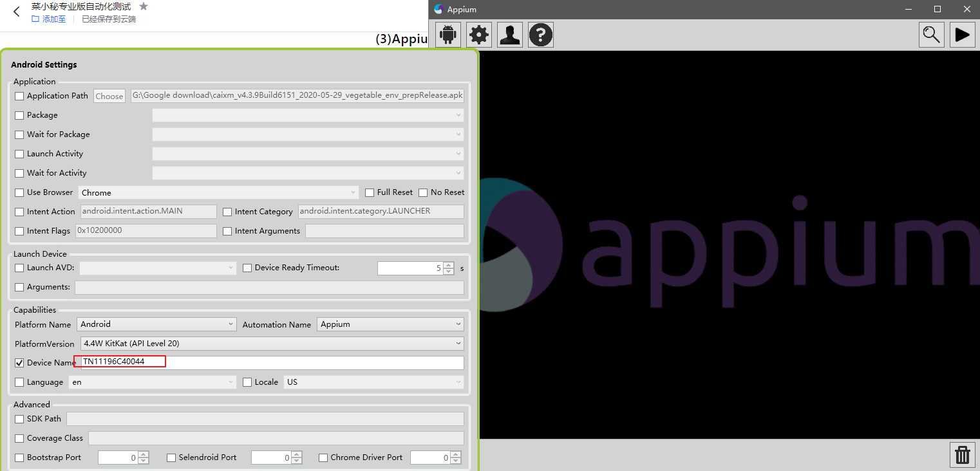The width and height of the screenshot is (980, 471).
Task: Toggle the Use Browser checkbox
Action: click(19, 192)
